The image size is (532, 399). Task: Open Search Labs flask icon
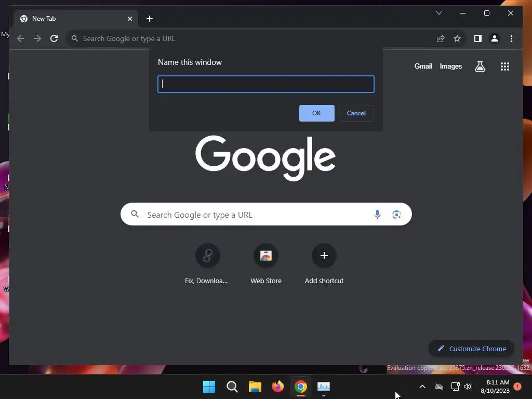click(480, 66)
